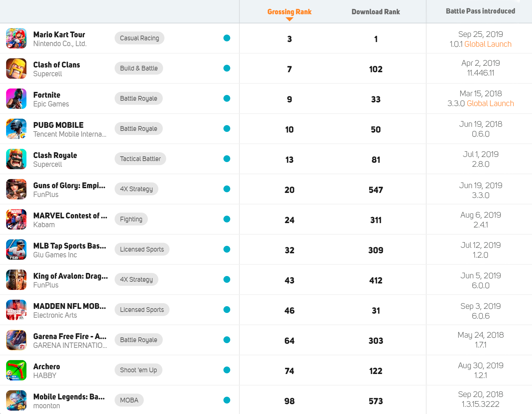This screenshot has height=414, width=532.
Task: Select Garena Free Fire's Battle Royale tag
Action: pyautogui.click(x=138, y=340)
